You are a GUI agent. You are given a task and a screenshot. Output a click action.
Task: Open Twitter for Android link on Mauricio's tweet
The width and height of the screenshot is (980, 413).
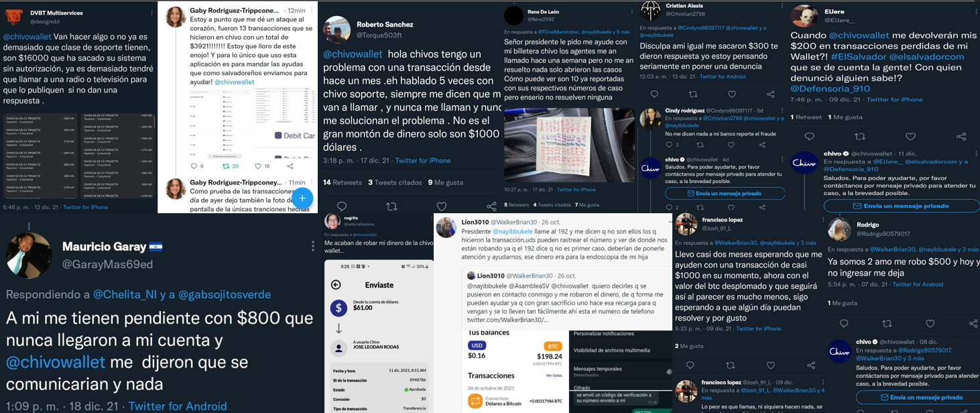point(178,406)
